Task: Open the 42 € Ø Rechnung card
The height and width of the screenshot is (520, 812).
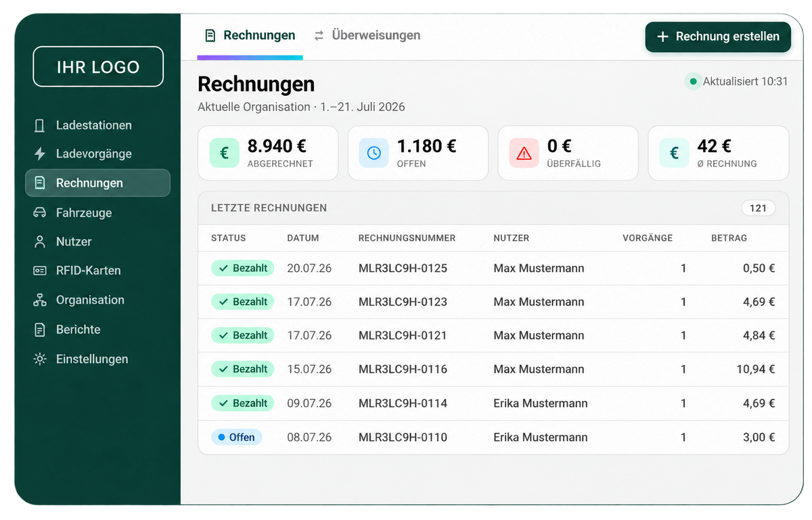Action: [719, 153]
